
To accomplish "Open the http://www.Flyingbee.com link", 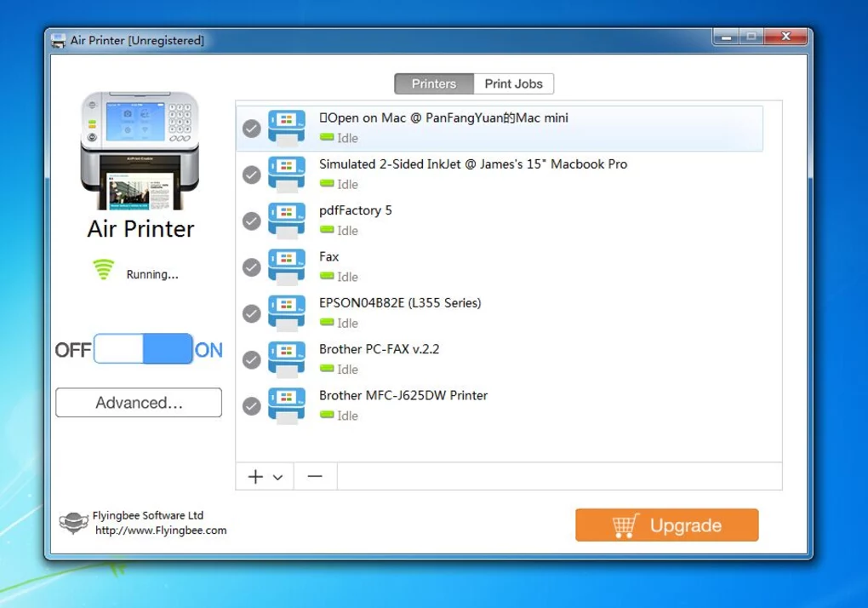I will (161, 531).
